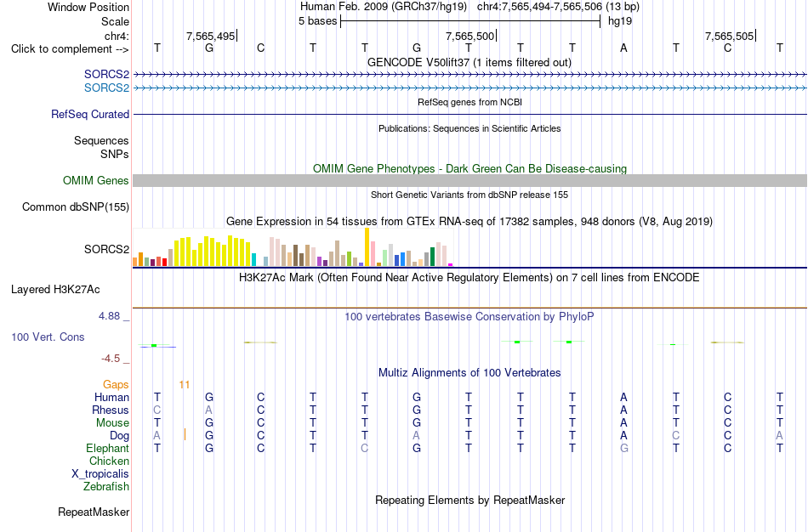
Task: Click the black SORCS2 GTEx expression label
Action: [x=106, y=249]
